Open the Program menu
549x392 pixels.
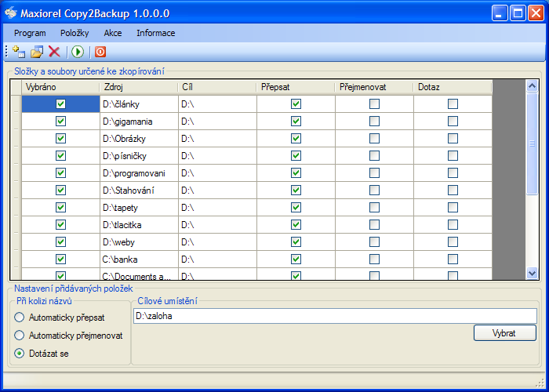point(30,33)
